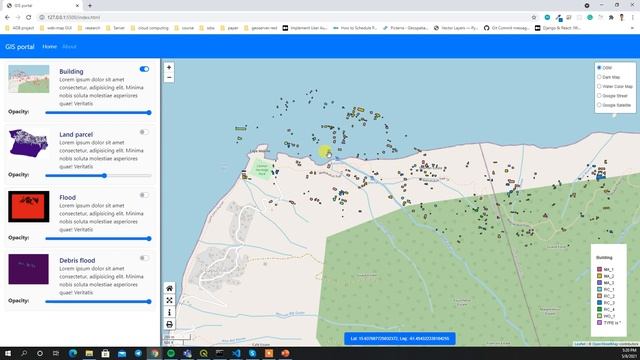Open the Git Commit message bookmark
Screen dimensions: 640x360
[x=507, y=28]
